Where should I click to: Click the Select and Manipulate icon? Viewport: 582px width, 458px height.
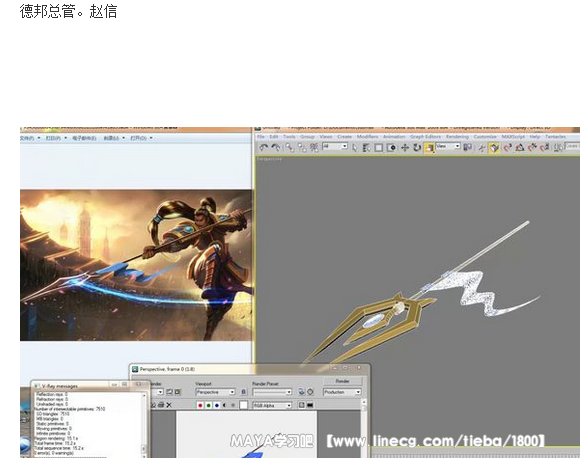tap(481, 148)
